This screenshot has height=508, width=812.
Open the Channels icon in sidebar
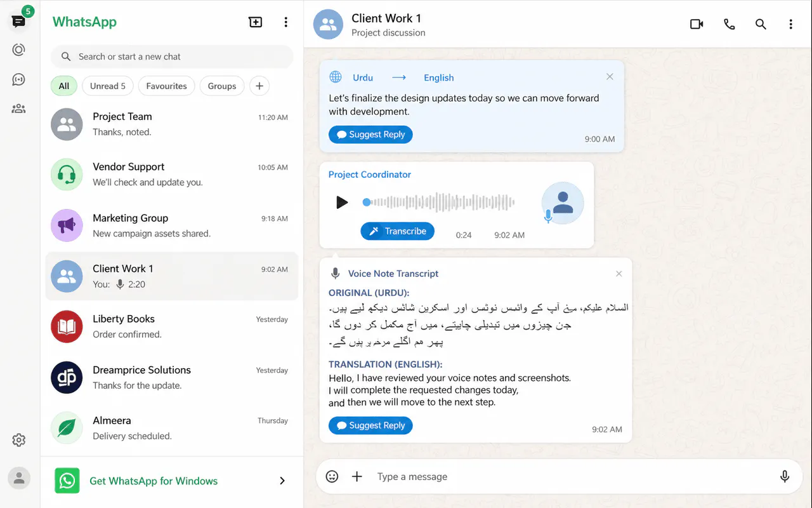point(19,79)
